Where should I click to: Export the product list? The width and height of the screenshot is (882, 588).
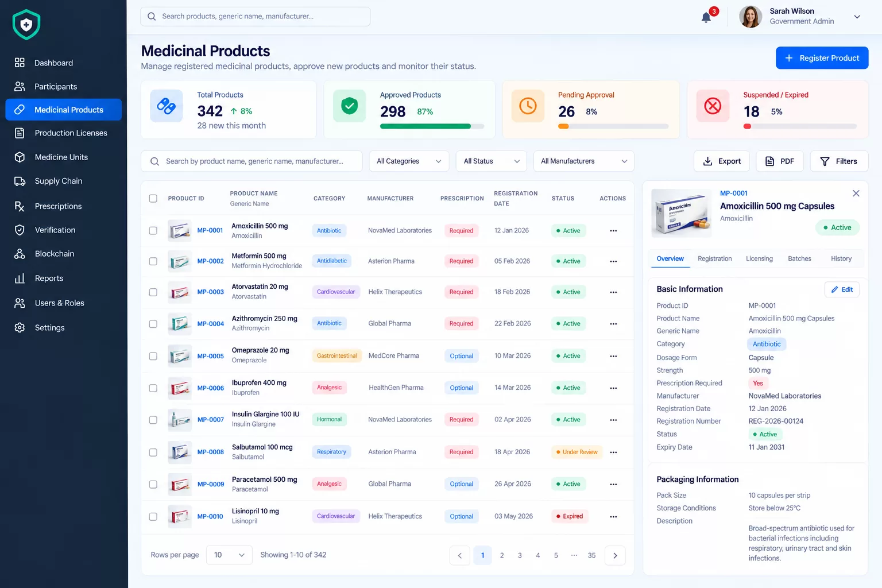coord(722,161)
